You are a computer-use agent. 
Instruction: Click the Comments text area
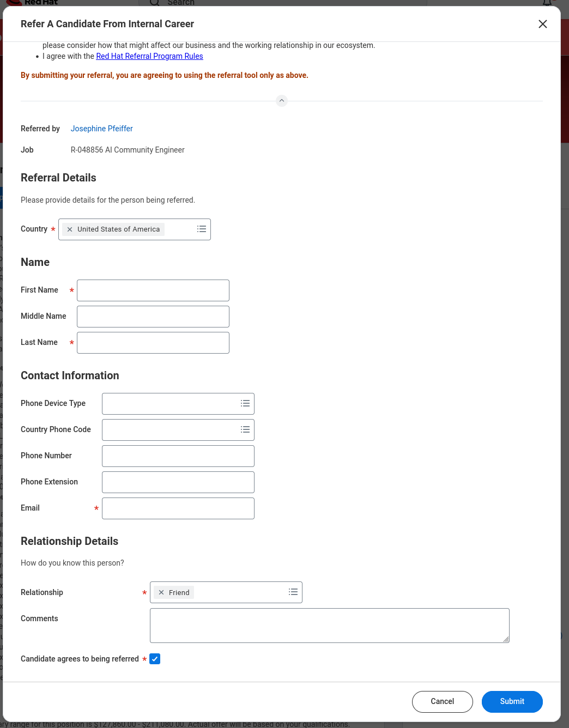(x=329, y=626)
